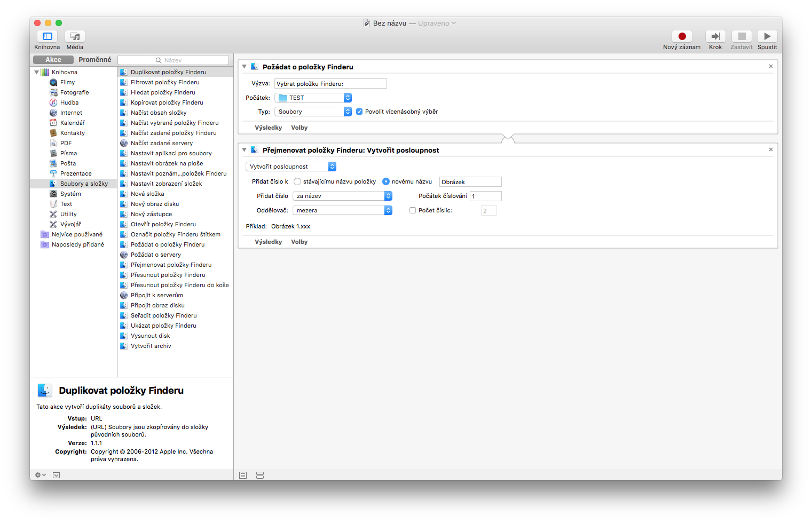Image resolution: width=812 pixels, height=523 pixels.
Task: Open the gear actions menu at bottom left
Action: point(40,475)
